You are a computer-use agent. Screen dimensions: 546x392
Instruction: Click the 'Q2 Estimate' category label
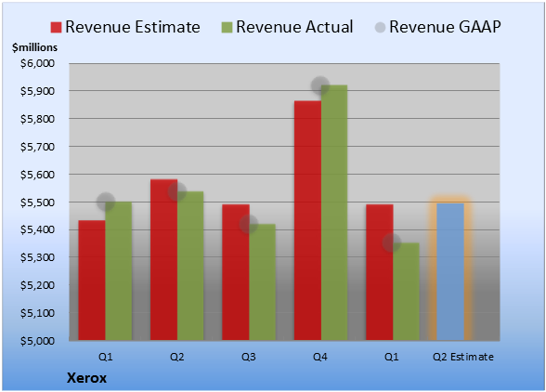(x=463, y=357)
